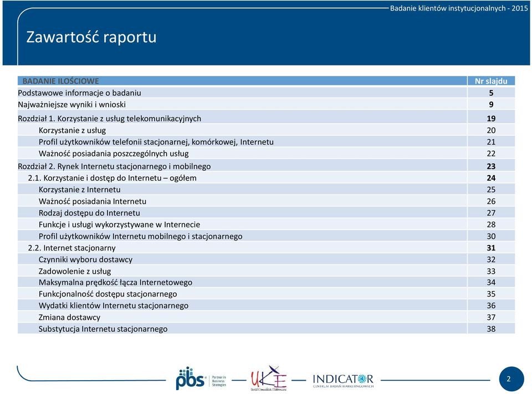This screenshot has height=394, width=532.
Task: Click slide number 25 in the table
Action: pos(491,190)
